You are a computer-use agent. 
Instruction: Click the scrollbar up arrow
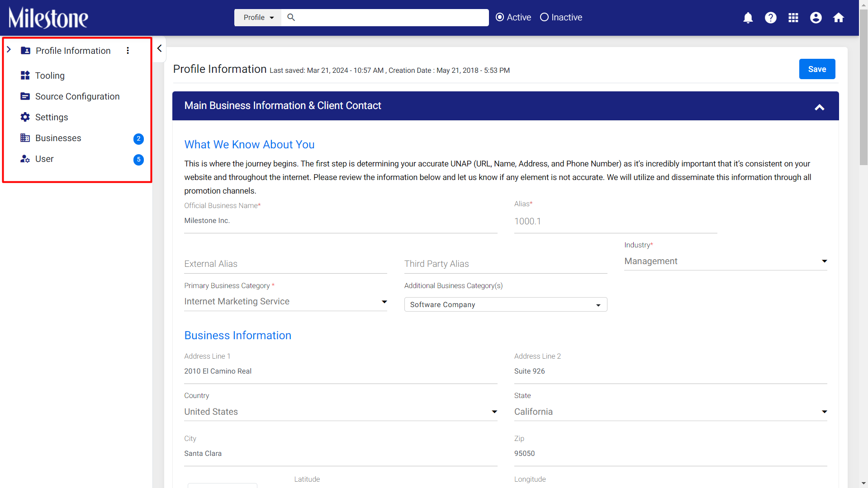point(863,4)
